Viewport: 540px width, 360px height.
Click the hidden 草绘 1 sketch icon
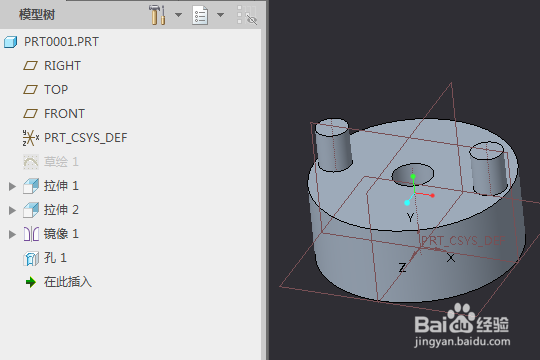[31, 162]
